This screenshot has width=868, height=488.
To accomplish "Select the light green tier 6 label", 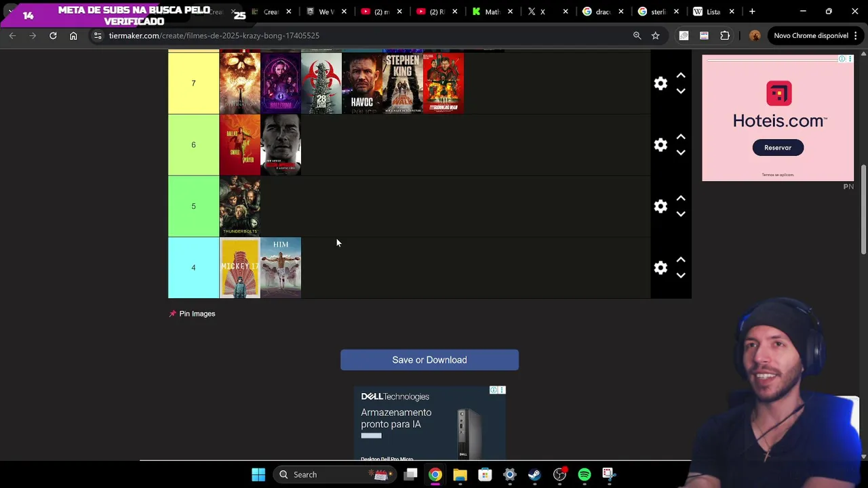I will pos(193,144).
